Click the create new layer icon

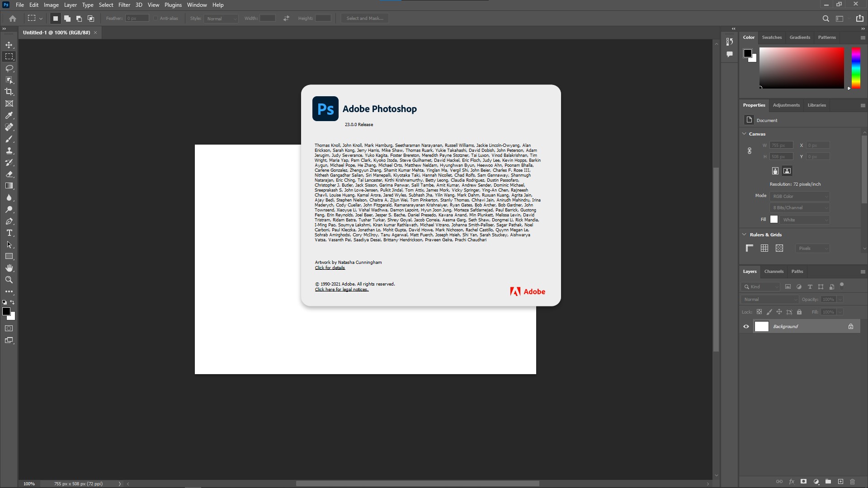[x=840, y=482]
